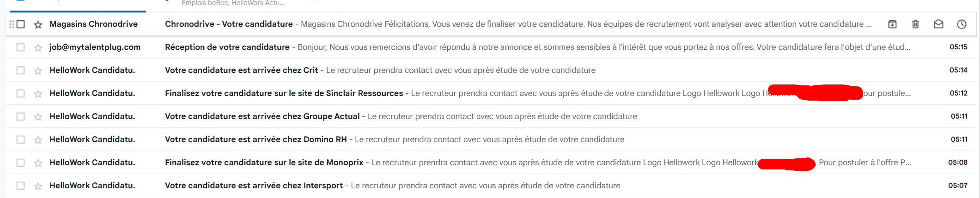
Task: Click the 05:07 timestamp on Intersport email
Action: tap(957, 186)
